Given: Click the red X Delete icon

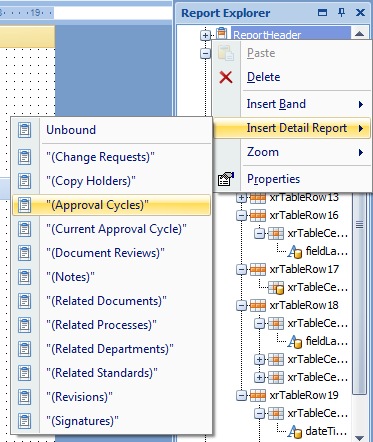Looking at the screenshot, I should pyautogui.click(x=226, y=77).
